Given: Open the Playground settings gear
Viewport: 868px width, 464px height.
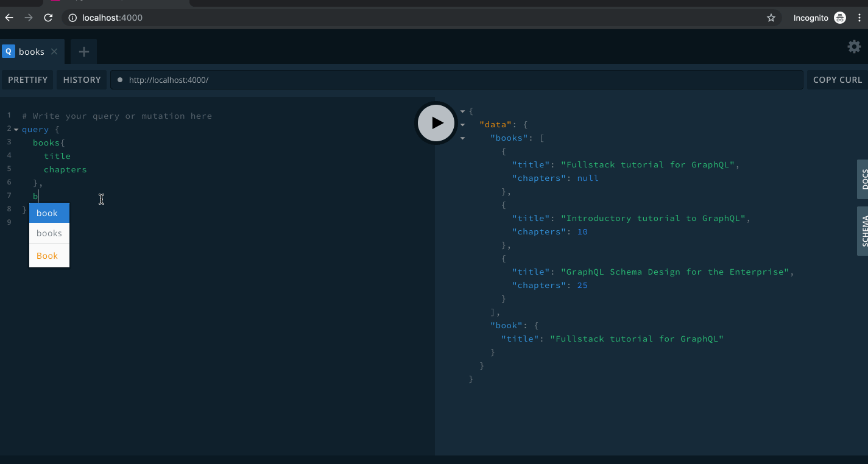Looking at the screenshot, I should (x=853, y=46).
